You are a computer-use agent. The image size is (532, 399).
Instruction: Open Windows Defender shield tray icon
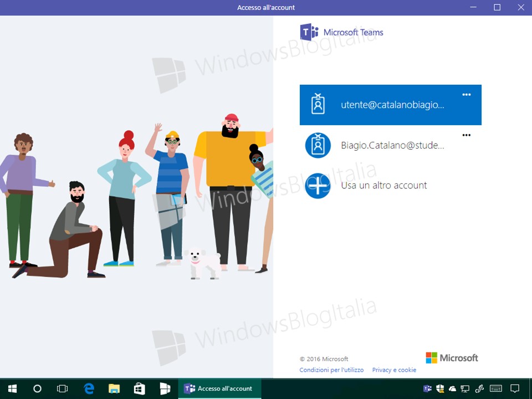(440, 388)
